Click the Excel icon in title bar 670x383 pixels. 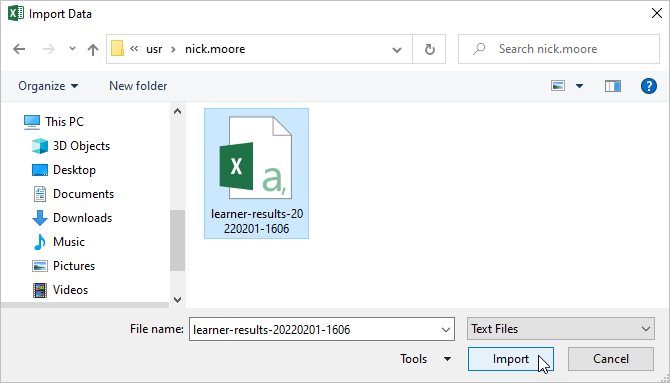[x=16, y=14]
